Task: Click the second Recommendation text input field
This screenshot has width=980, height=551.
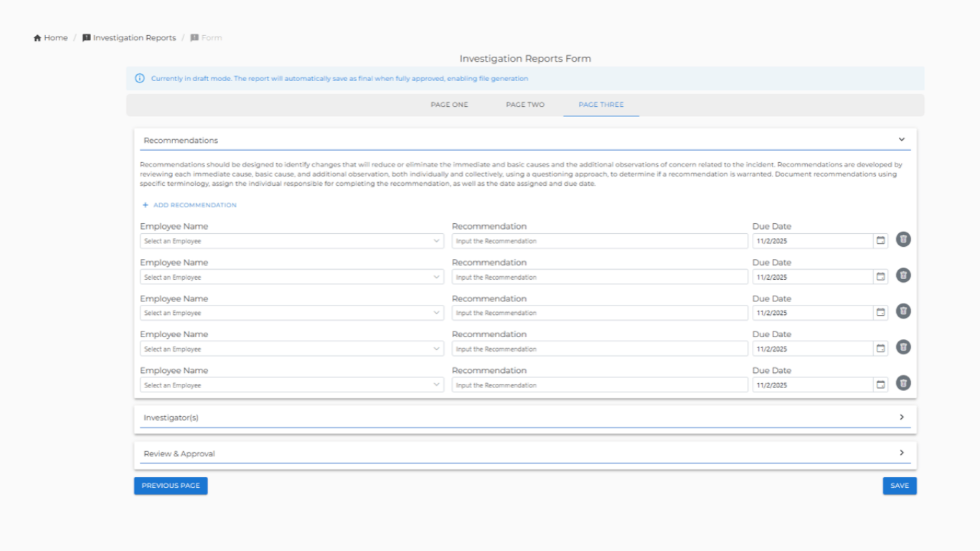Action: point(599,277)
